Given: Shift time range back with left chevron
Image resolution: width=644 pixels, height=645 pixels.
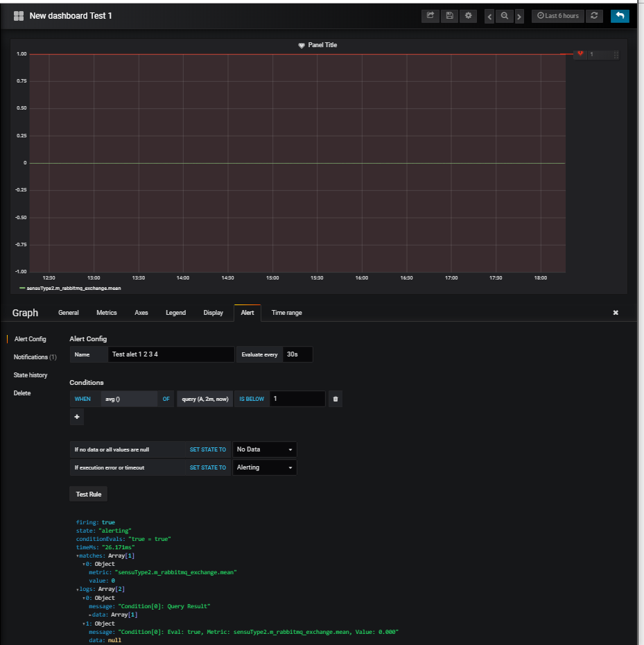Looking at the screenshot, I should [489, 15].
